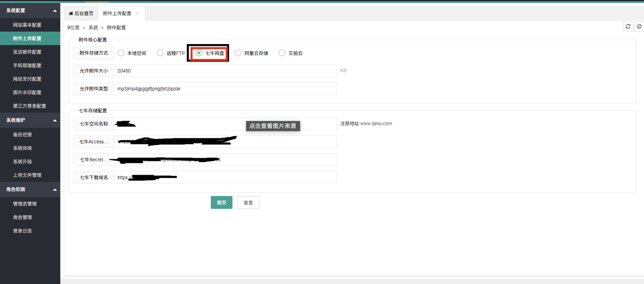Click the 重置 reset button

coord(248,203)
